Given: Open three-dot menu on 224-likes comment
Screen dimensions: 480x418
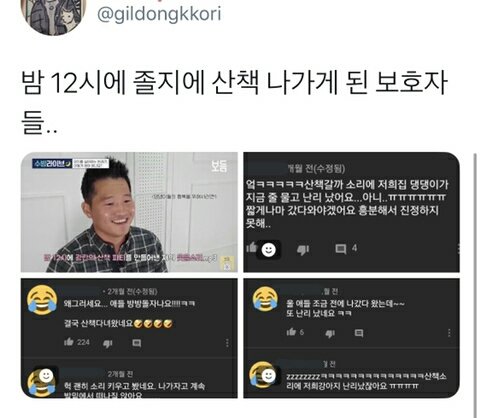Looking at the screenshot, I should 227,343.
